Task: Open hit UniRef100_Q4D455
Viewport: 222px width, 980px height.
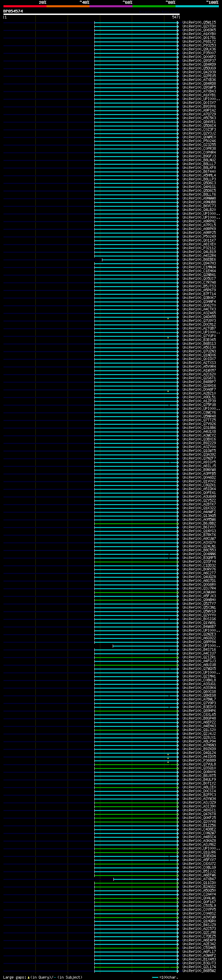Action: pyautogui.click(x=199, y=317)
